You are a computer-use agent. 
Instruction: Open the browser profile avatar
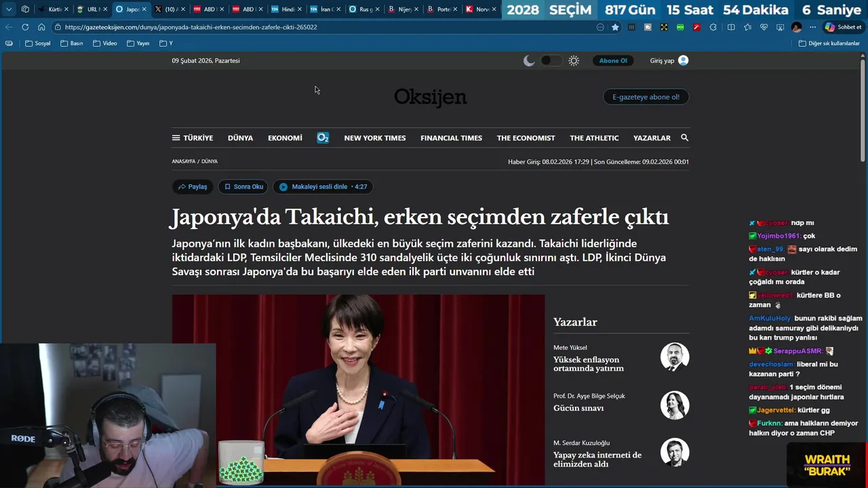(796, 27)
